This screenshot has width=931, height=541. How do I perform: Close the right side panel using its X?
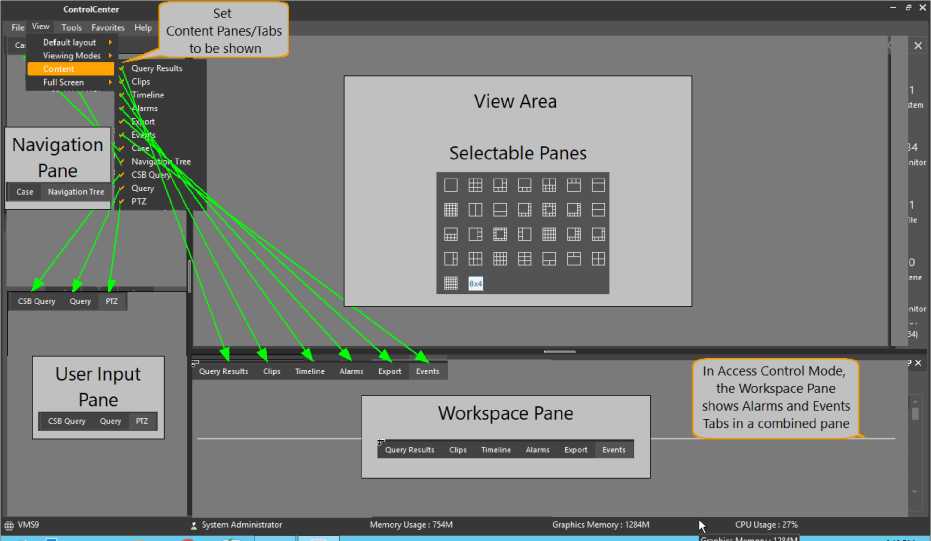click(918, 46)
